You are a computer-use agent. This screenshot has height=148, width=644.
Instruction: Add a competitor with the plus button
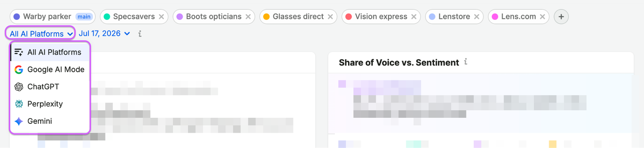pos(561,17)
